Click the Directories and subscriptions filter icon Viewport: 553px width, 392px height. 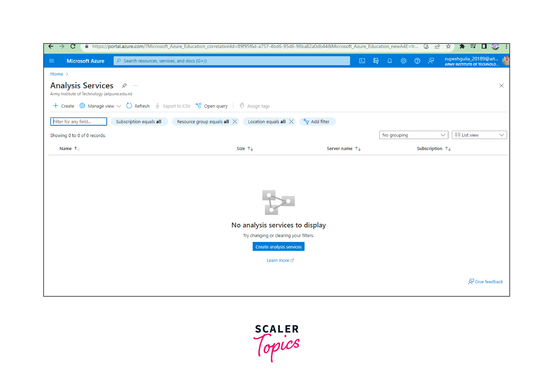pos(376,61)
